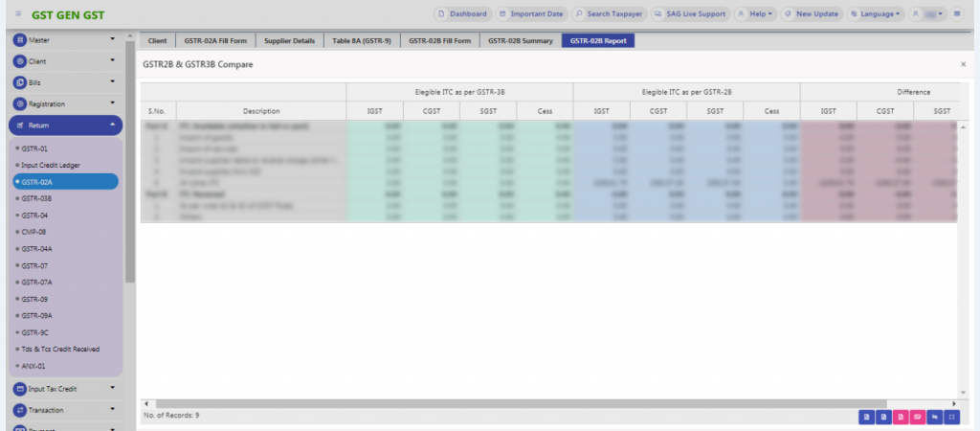
Task: Click the Input Tax Credit sidebar icon
Action: 19,389
